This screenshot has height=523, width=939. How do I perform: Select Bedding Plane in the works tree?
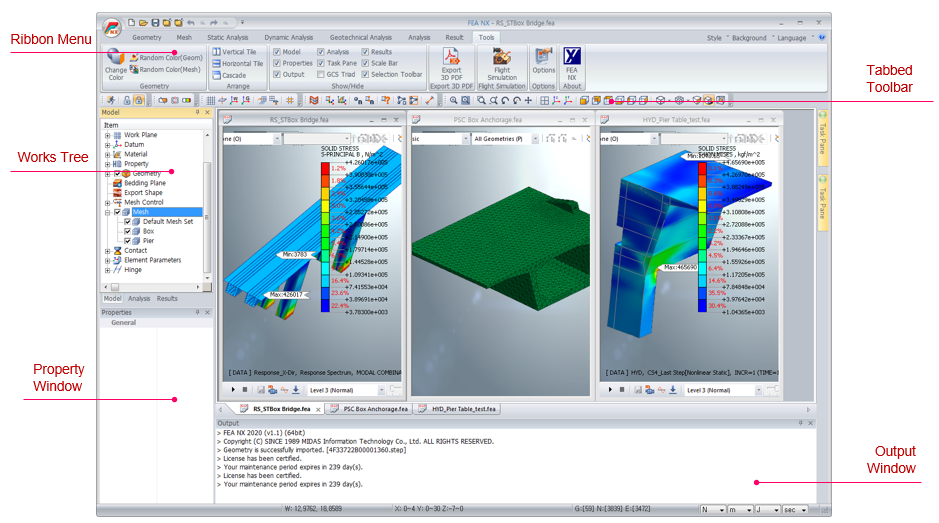144,183
